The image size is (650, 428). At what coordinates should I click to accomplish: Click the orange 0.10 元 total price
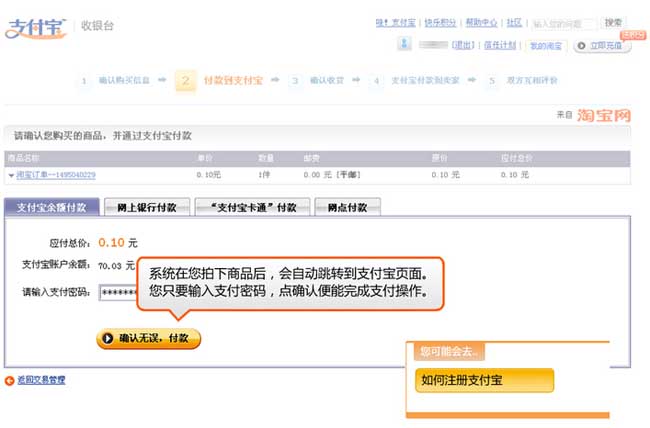(x=118, y=243)
